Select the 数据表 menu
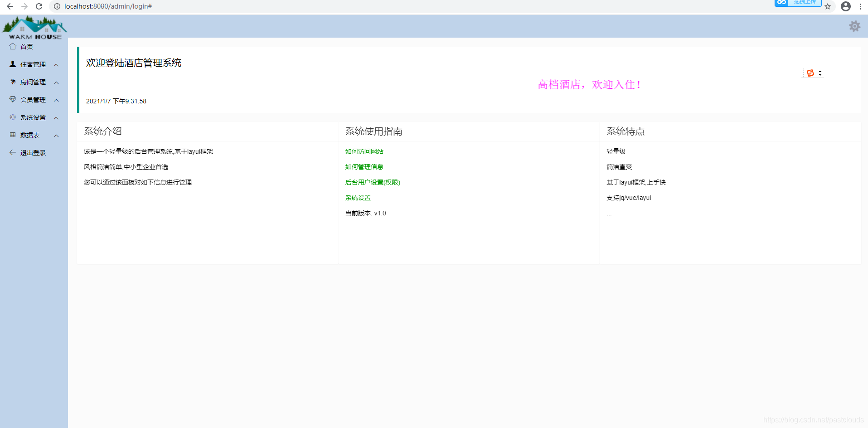Screen dimensions: 868x428 tap(30, 135)
